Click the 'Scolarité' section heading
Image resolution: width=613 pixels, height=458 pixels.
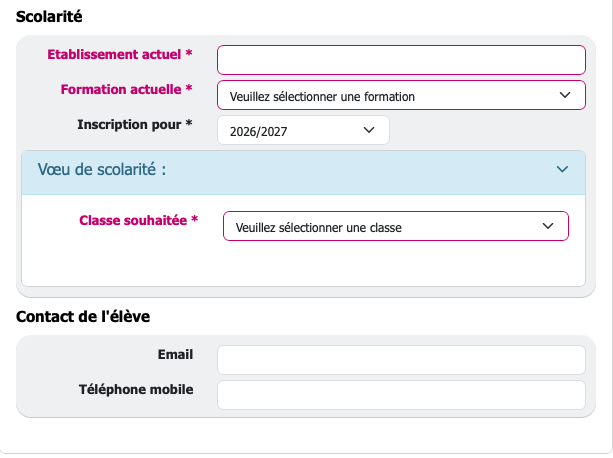(50, 16)
